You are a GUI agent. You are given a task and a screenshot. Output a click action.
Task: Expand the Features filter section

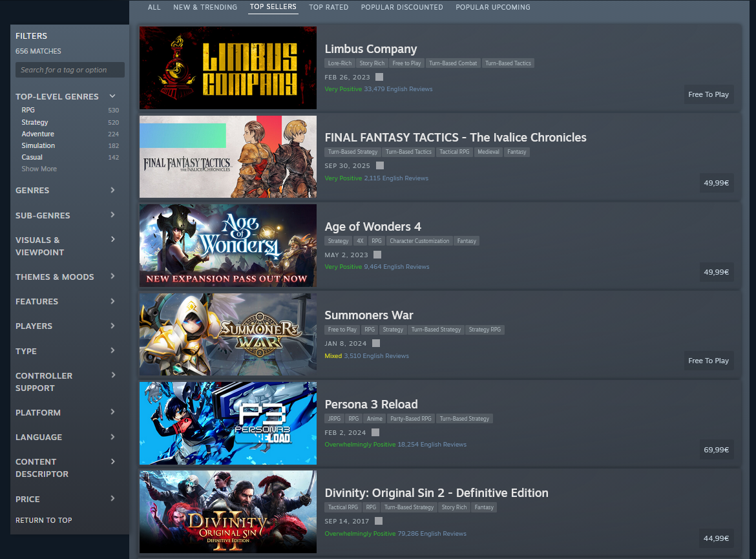pyautogui.click(x=112, y=301)
